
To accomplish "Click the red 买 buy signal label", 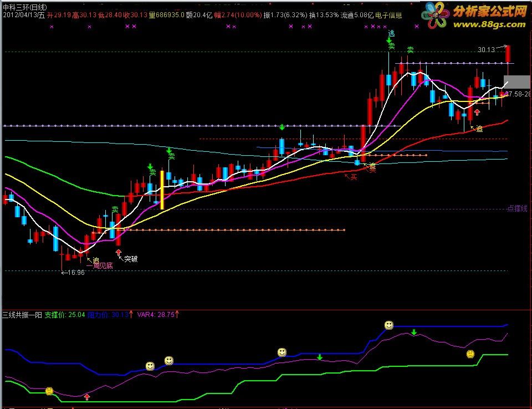I will [354, 177].
